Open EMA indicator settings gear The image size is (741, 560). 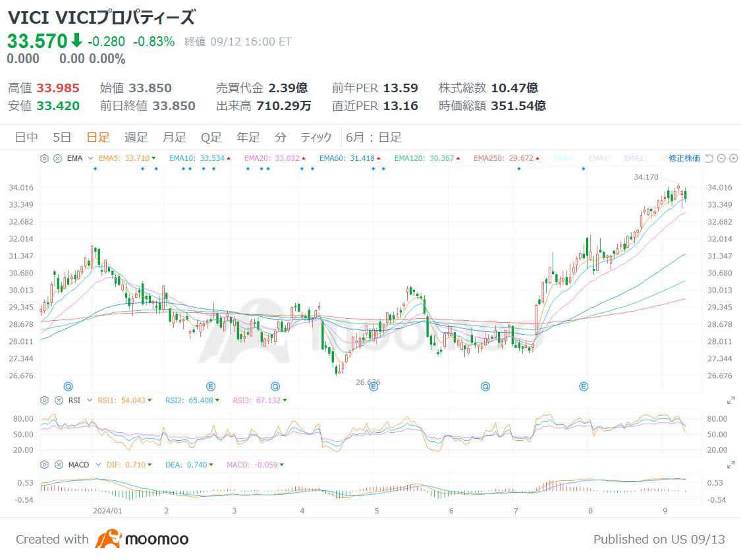pos(44,158)
